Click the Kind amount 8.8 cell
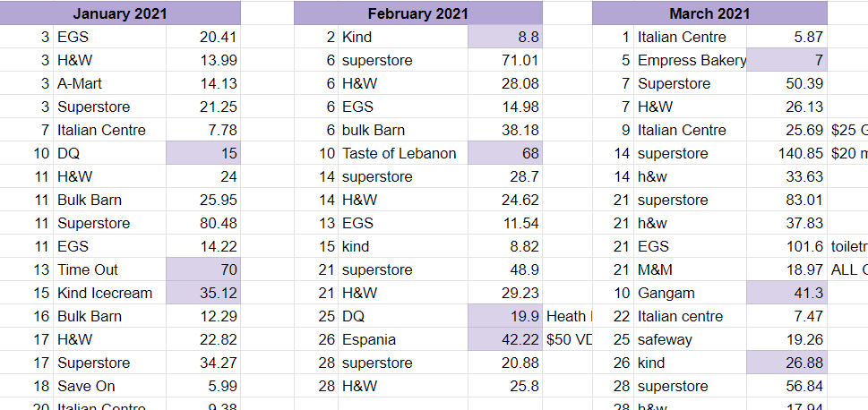This screenshot has height=410, width=868. [504, 37]
